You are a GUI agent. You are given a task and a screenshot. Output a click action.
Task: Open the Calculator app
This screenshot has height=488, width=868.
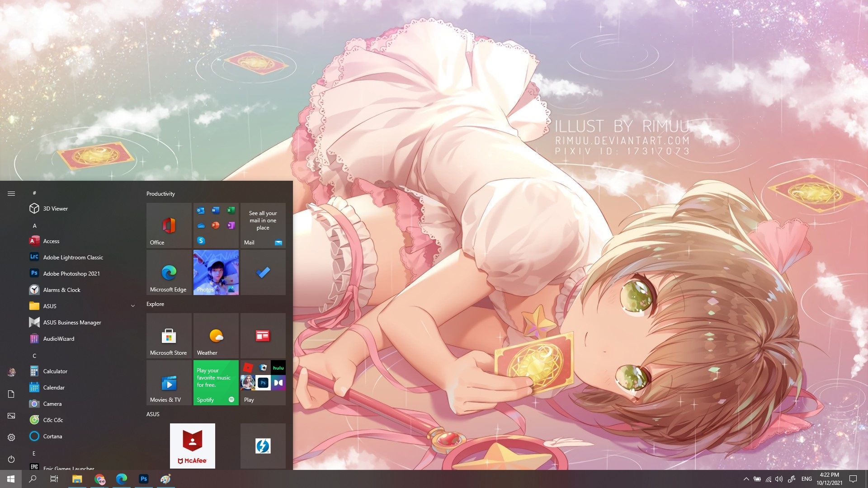(81, 371)
